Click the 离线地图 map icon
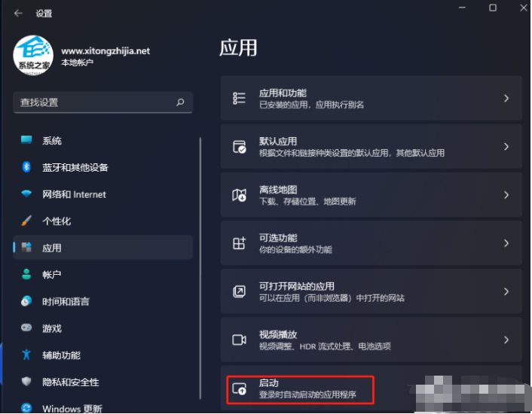 pos(239,195)
